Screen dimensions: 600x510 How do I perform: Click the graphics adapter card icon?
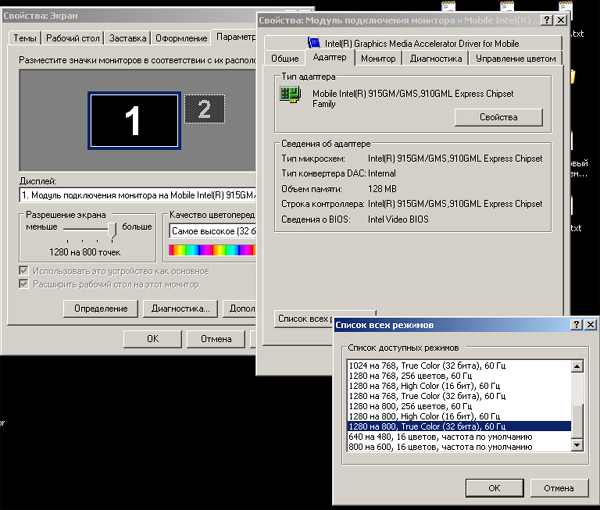point(292,95)
